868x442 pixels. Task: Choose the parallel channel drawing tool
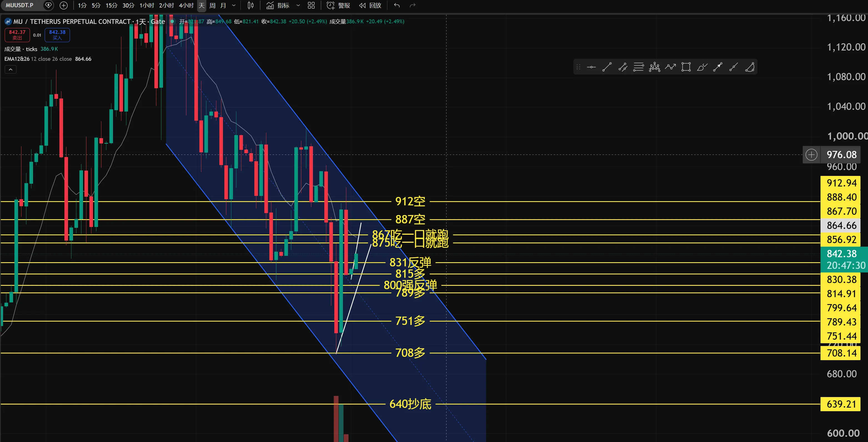623,67
